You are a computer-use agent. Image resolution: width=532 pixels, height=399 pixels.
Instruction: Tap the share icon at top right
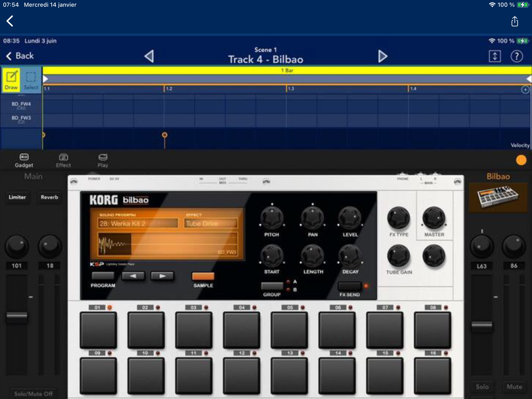[x=515, y=21]
